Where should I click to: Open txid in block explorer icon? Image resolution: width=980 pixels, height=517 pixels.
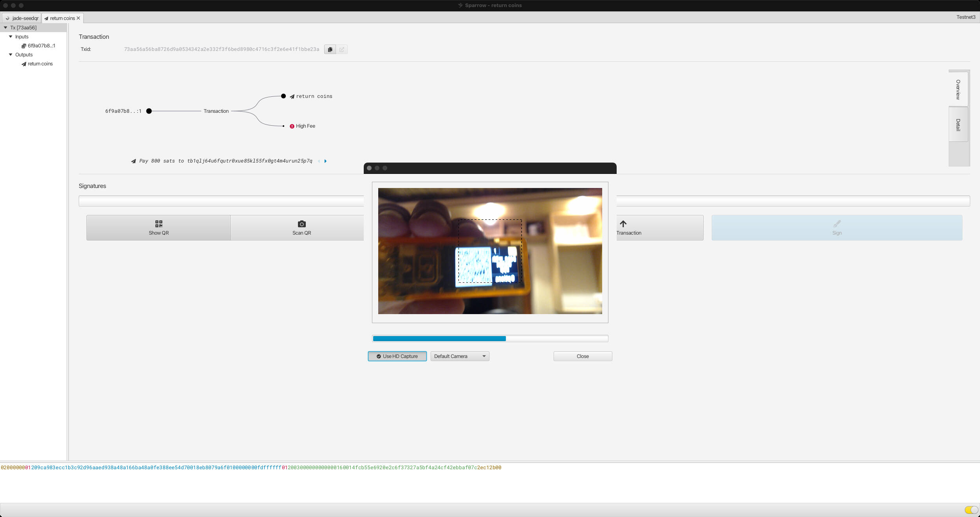[342, 49]
